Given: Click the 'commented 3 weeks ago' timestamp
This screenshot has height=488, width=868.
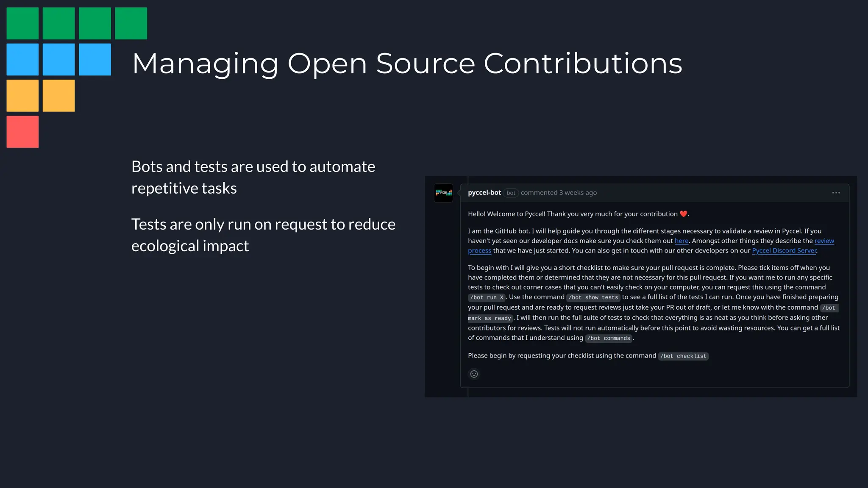Looking at the screenshot, I should [x=559, y=193].
